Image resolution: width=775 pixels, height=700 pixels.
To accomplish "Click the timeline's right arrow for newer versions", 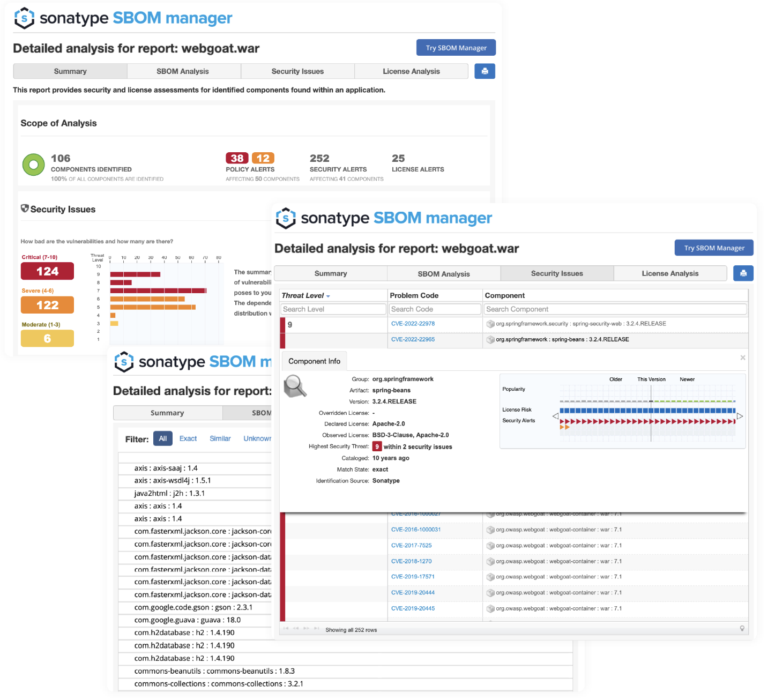I will pyautogui.click(x=740, y=416).
